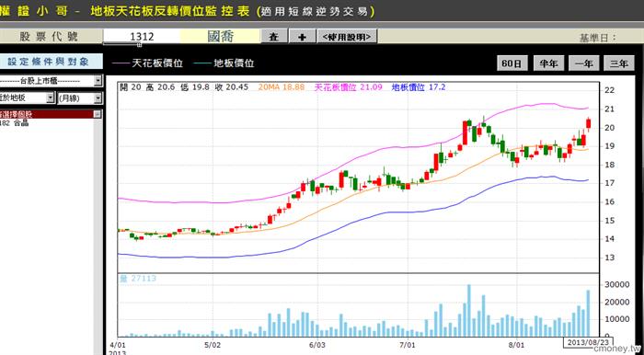
Task: Switch chart range to 半年
Action: tap(548, 63)
